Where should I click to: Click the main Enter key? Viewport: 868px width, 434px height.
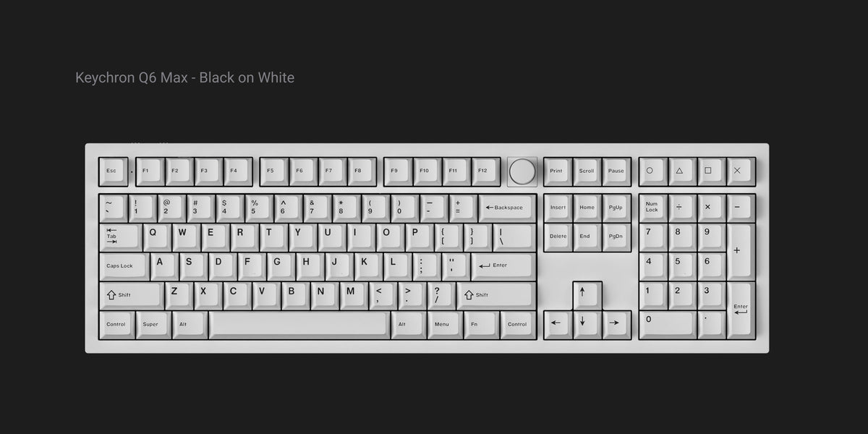(x=503, y=266)
